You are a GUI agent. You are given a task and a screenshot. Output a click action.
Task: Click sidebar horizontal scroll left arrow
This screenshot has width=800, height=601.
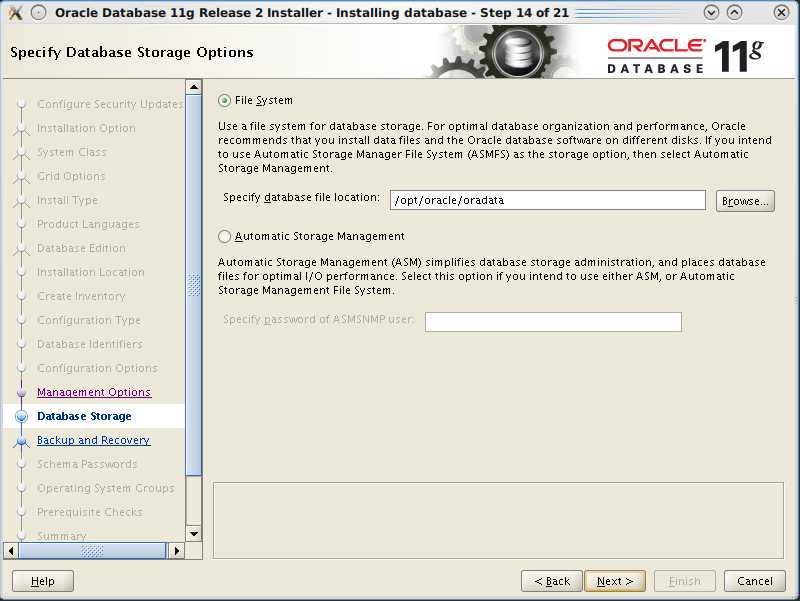11,550
